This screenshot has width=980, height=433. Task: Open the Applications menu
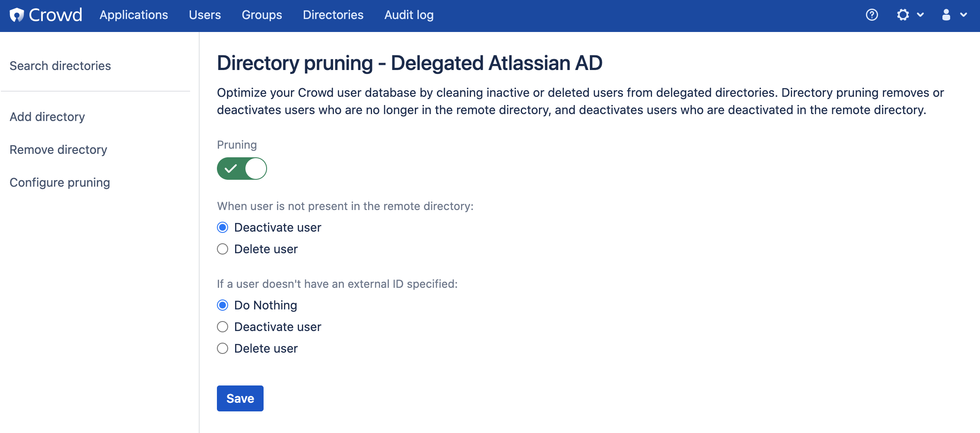pos(134,15)
